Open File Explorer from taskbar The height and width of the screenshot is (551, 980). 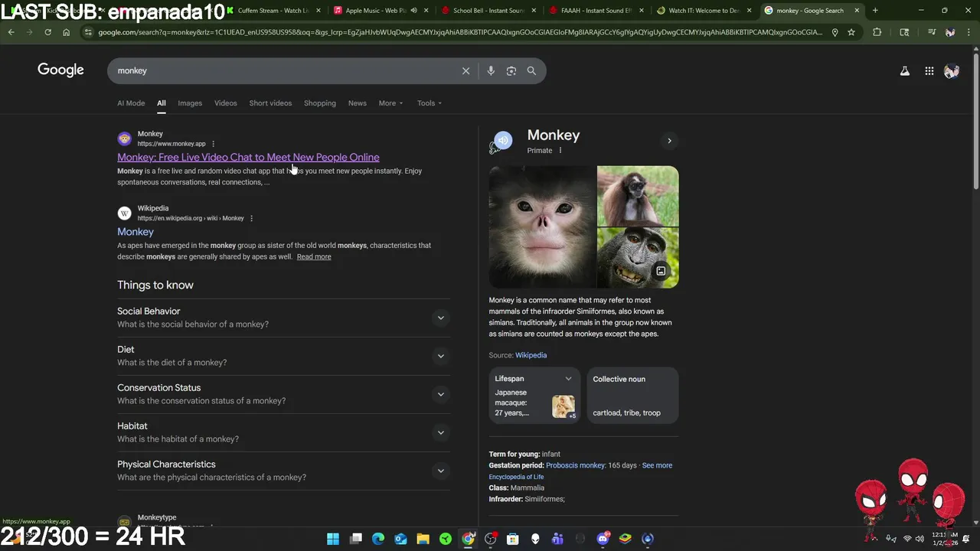423,539
